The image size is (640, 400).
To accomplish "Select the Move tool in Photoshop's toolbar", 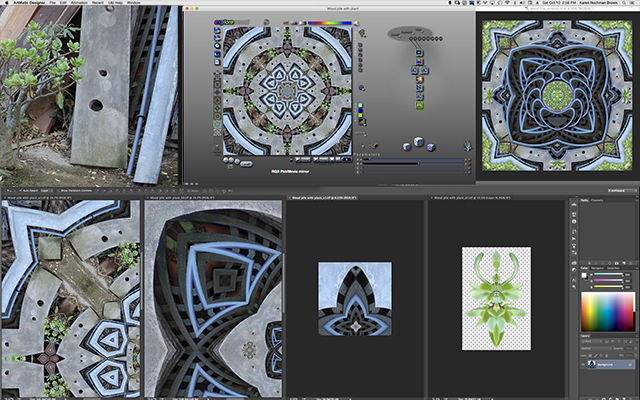I will coord(573,207).
